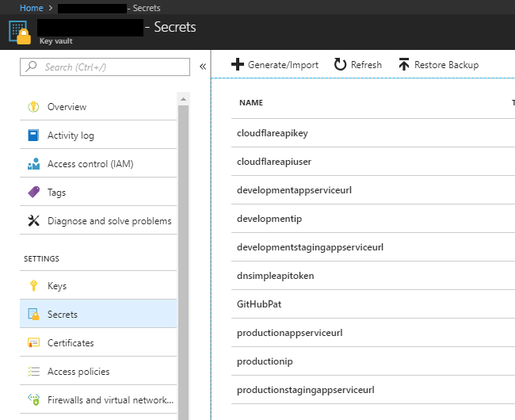Click the Generate/Import button label
515x420 pixels.
[283, 65]
